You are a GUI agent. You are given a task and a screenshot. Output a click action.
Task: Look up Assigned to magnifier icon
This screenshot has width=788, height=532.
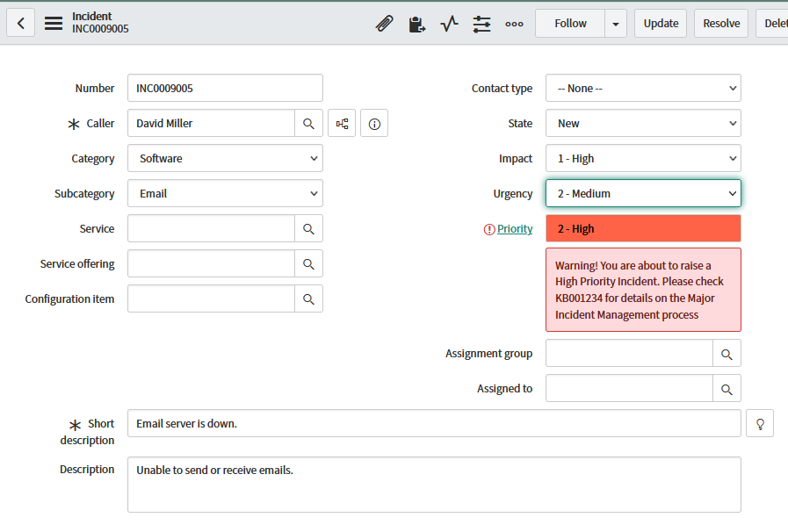[x=727, y=388]
